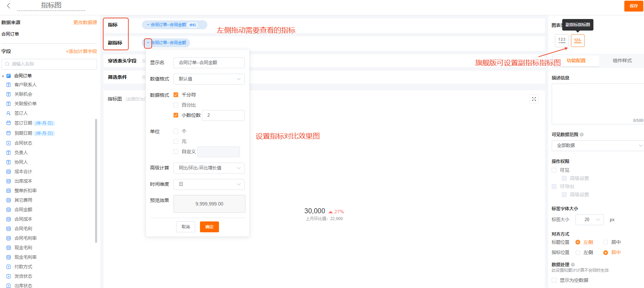The width and height of the screenshot is (644, 288).
Task: Enable the 百分比 checkbox
Action: (176, 105)
